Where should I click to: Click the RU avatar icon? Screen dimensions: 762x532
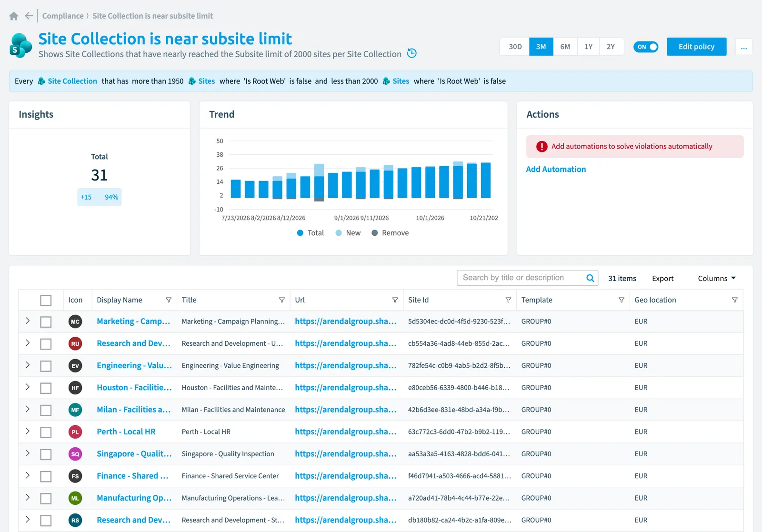[x=75, y=344]
